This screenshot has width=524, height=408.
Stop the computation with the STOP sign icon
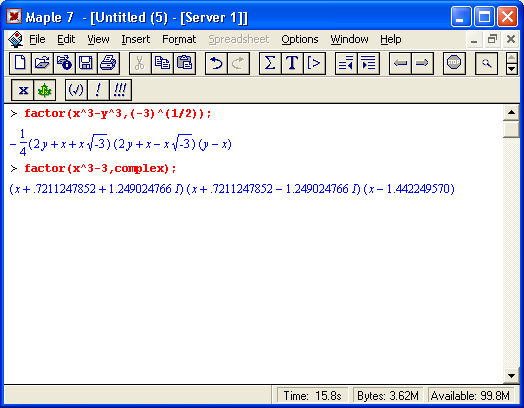454,63
